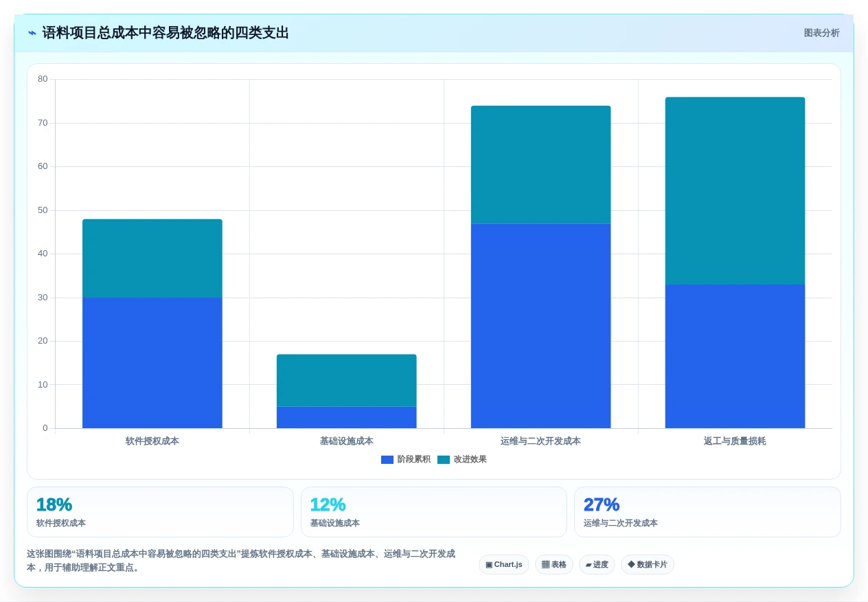Click the y-axis value 80

coord(43,79)
